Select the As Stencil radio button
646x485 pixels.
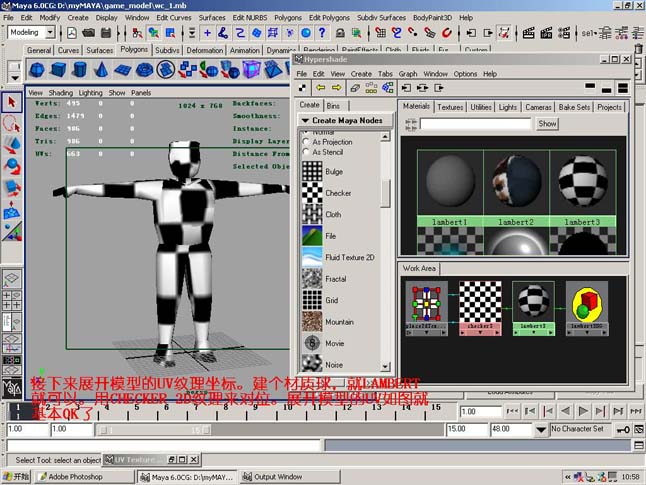(306, 152)
